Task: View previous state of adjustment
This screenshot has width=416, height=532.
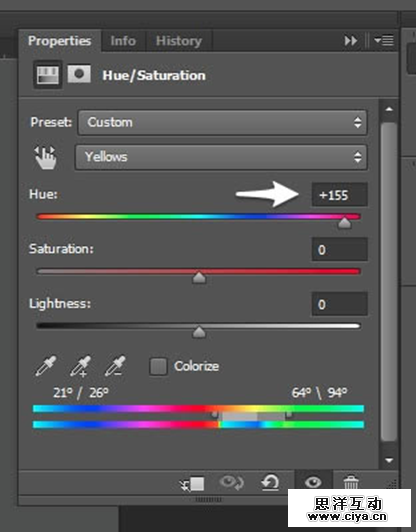Action: [x=231, y=482]
